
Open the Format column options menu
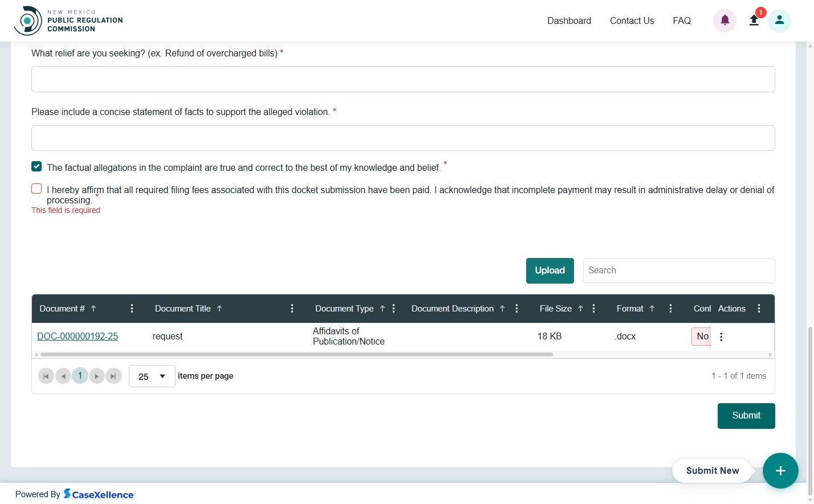[670, 308]
